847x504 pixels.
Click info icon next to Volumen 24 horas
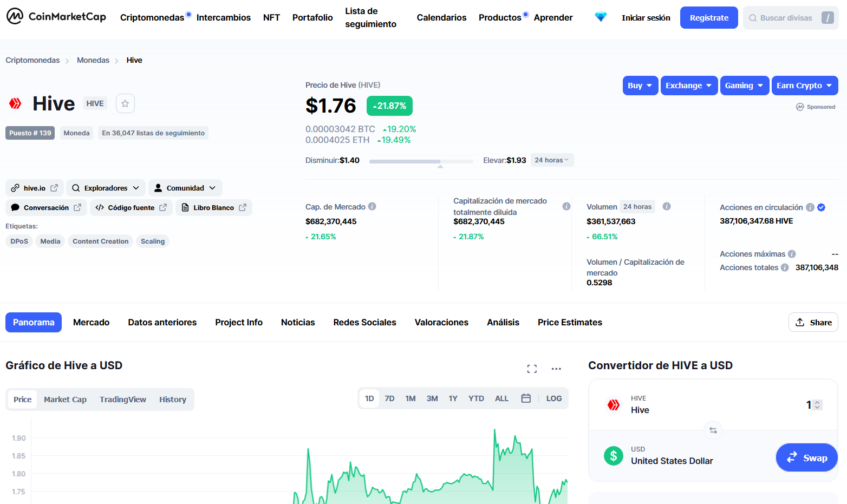click(x=667, y=206)
